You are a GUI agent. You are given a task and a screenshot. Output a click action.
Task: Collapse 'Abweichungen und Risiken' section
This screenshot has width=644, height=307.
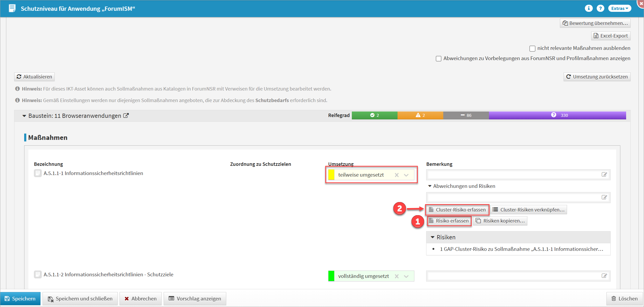click(x=430, y=186)
